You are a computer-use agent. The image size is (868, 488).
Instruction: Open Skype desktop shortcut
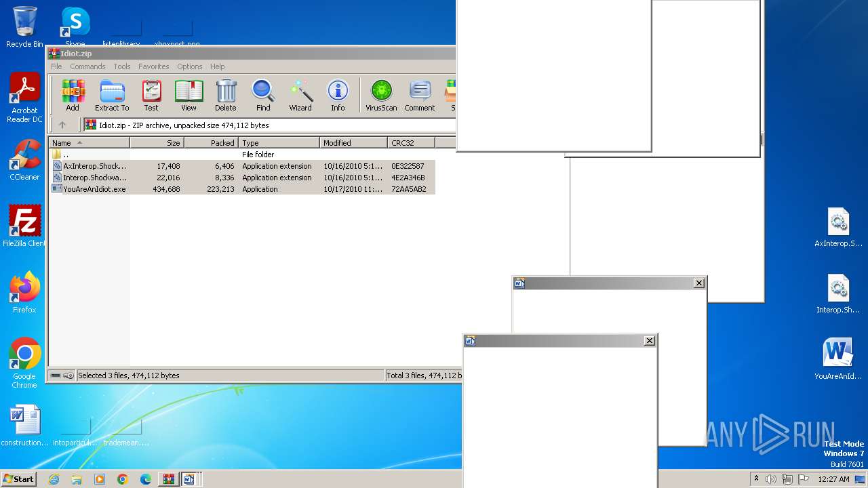pos(75,27)
